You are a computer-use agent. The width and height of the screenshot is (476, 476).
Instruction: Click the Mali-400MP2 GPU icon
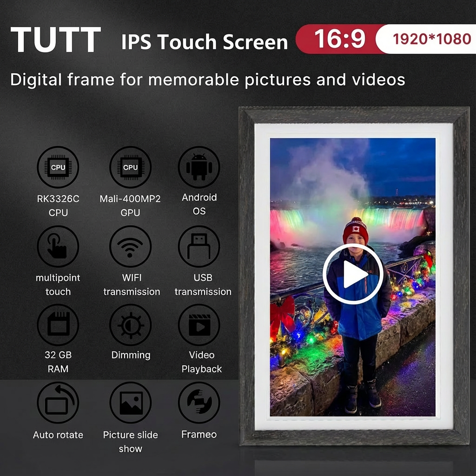131,167
